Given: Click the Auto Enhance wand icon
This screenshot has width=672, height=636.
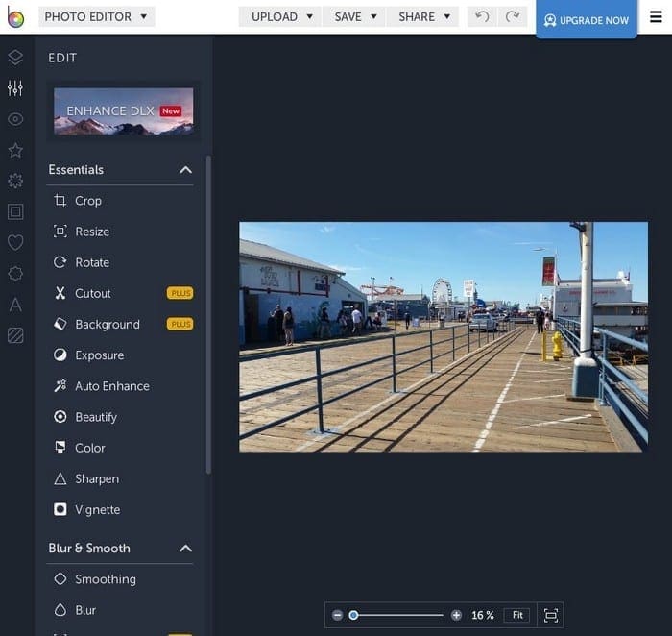Looking at the screenshot, I should pyautogui.click(x=60, y=385).
